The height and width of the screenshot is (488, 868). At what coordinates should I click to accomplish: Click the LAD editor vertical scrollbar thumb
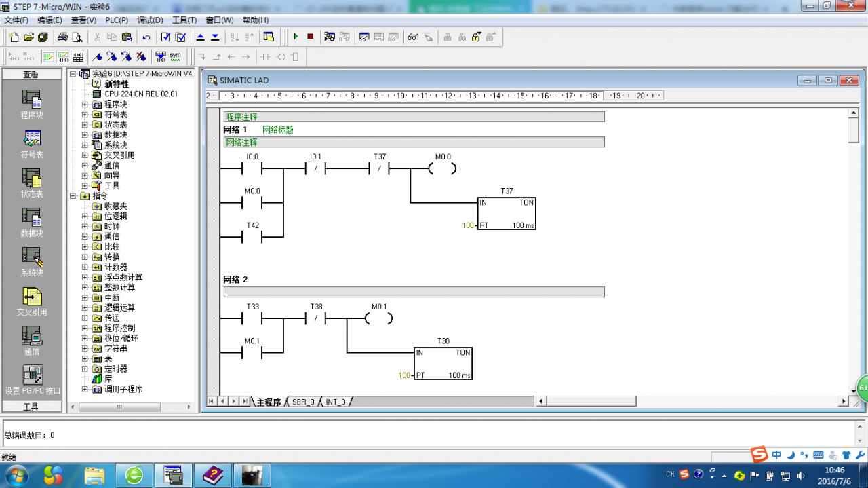pos(854,130)
